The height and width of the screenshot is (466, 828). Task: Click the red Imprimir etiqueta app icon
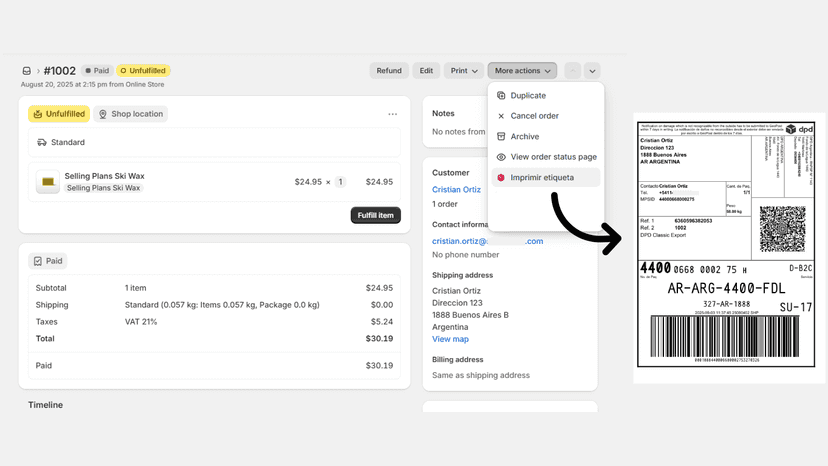501,178
